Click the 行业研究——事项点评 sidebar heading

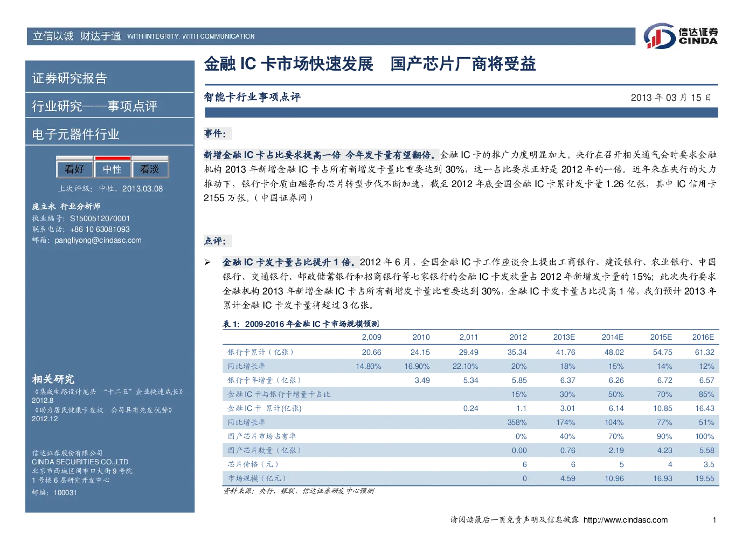coord(95,106)
